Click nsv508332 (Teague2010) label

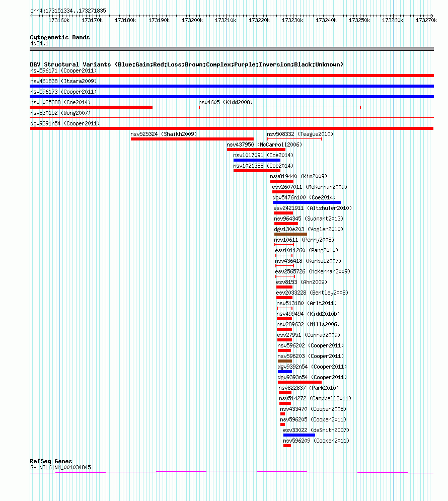click(300, 134)
